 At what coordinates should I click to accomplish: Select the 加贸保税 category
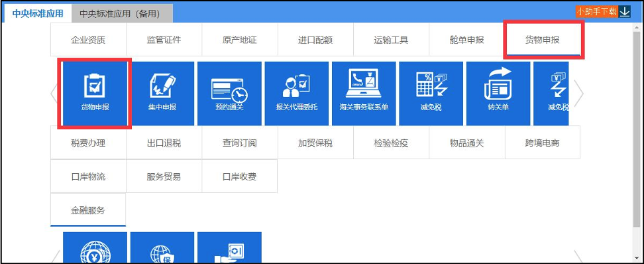(315, 143)
